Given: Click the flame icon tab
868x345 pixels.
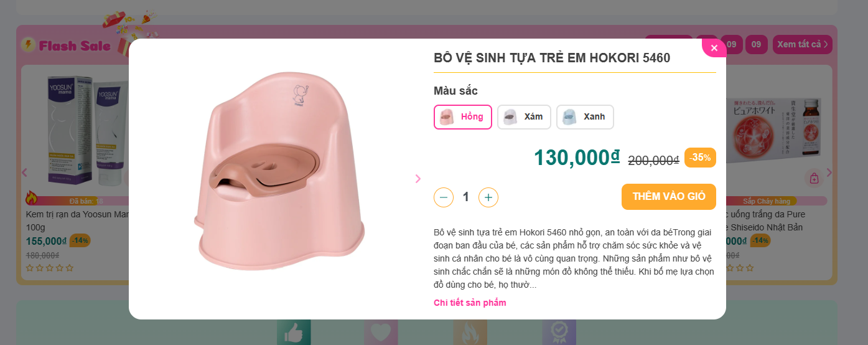Looking at the screenshot, I should click(470, 333).
